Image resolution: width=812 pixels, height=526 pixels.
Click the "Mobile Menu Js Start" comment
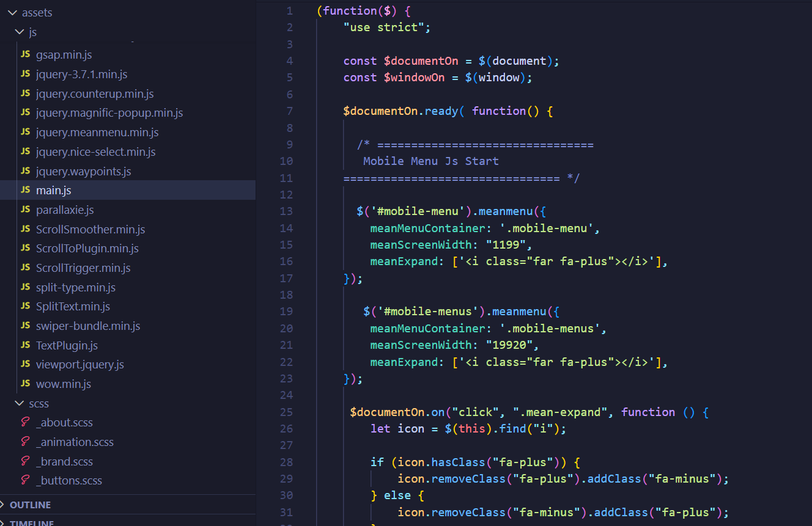[431, 161]
